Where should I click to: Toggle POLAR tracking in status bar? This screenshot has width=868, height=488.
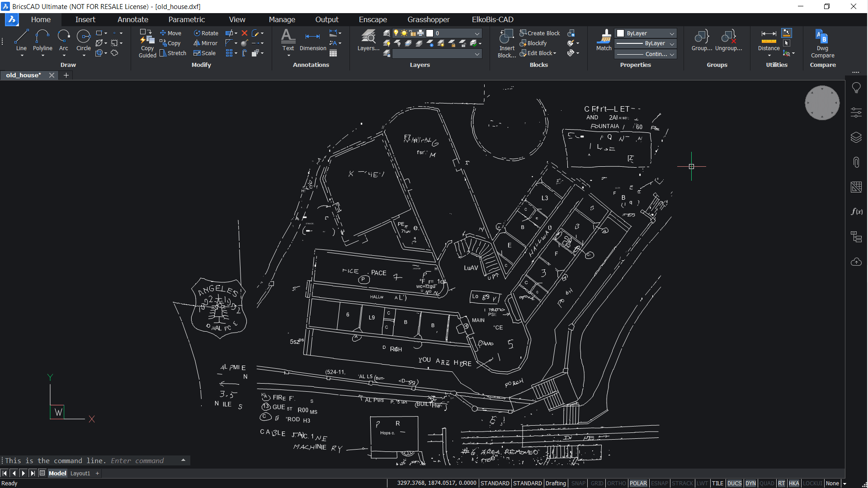pyautogui.click(x=638, y=483)
